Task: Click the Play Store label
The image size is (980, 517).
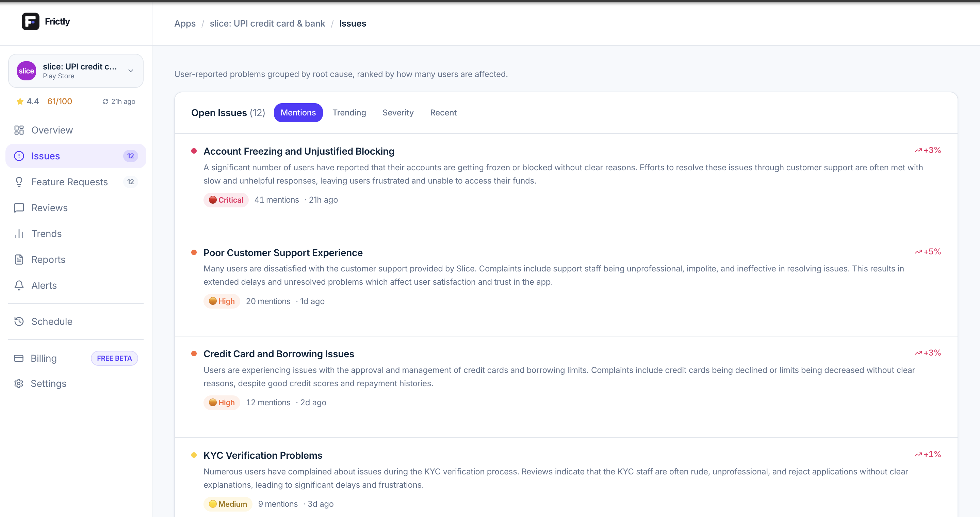Action: click(x=59, y=76)
